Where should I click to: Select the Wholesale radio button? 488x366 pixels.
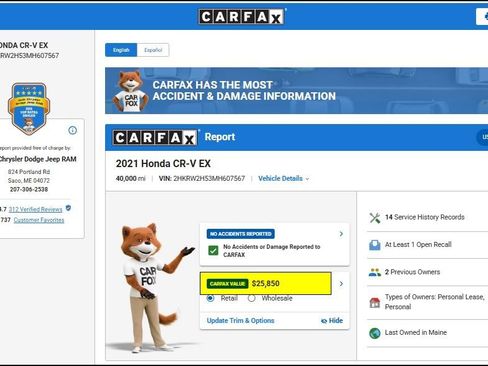tap(252, 298)
